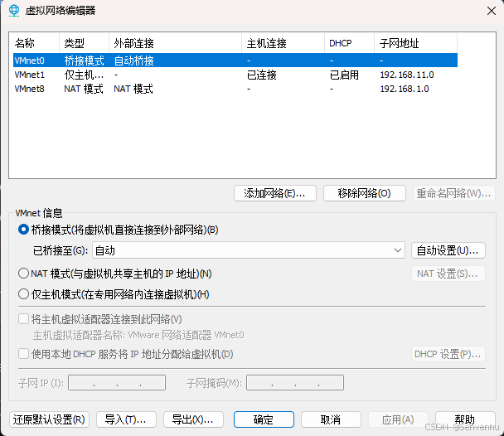Viewport: 504px width, 436px height.
Task: Click the 重命名网络(W)... button
Action: [x=453, y=193]
